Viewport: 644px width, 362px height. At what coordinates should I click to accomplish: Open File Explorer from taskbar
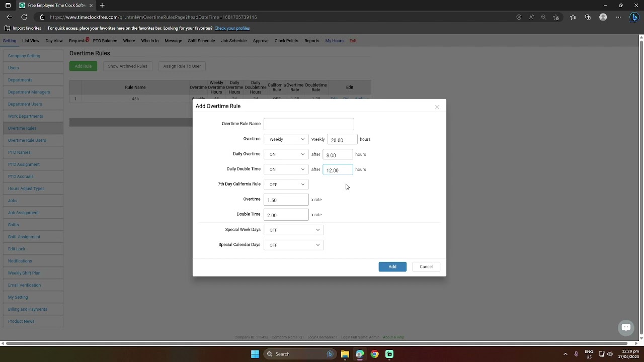point(345,354)
